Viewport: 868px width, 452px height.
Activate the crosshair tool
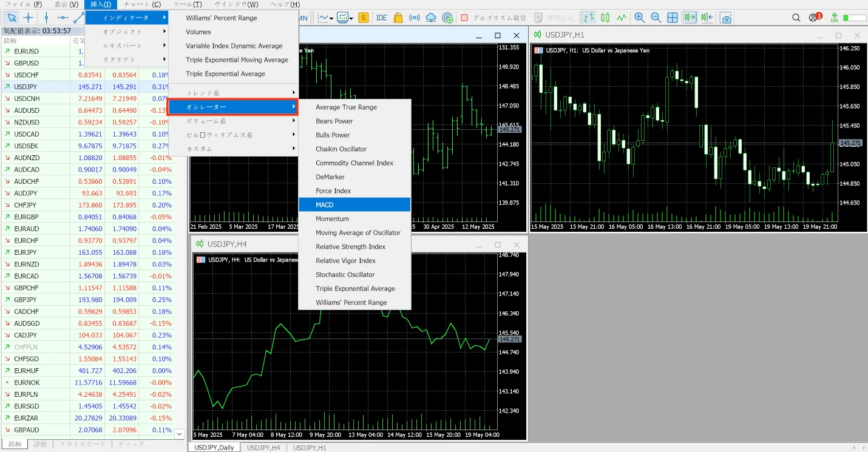pyautogui.click(x=29, y=18)
